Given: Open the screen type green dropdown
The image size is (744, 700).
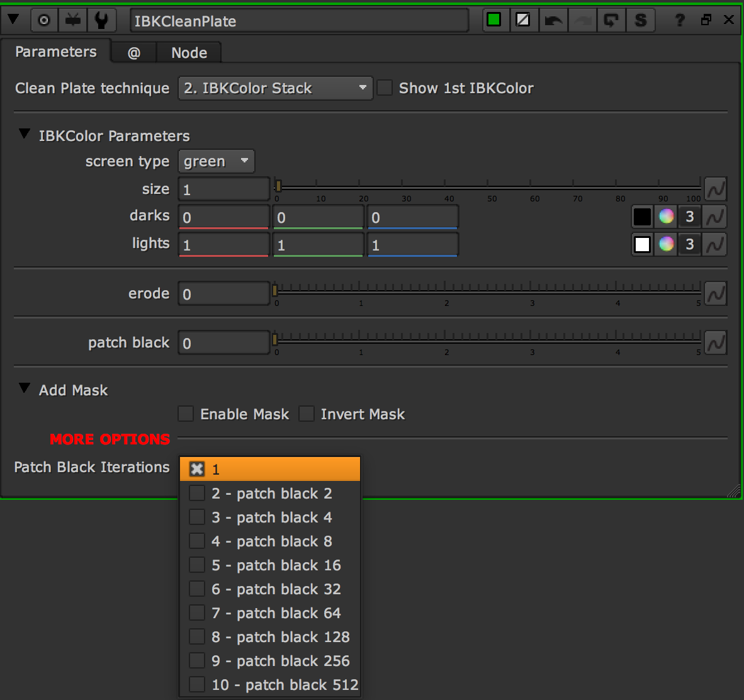Looking at the screenshot, I should (x=216, y=162).
